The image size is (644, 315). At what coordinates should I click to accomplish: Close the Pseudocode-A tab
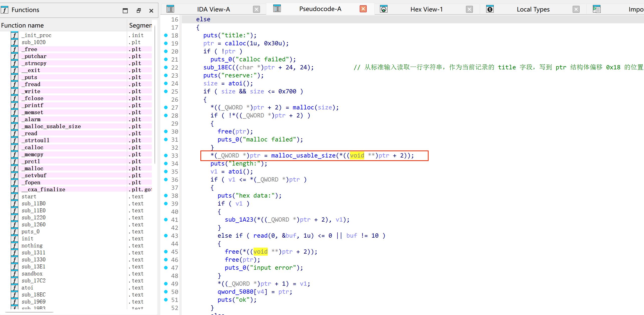[363, 9]
